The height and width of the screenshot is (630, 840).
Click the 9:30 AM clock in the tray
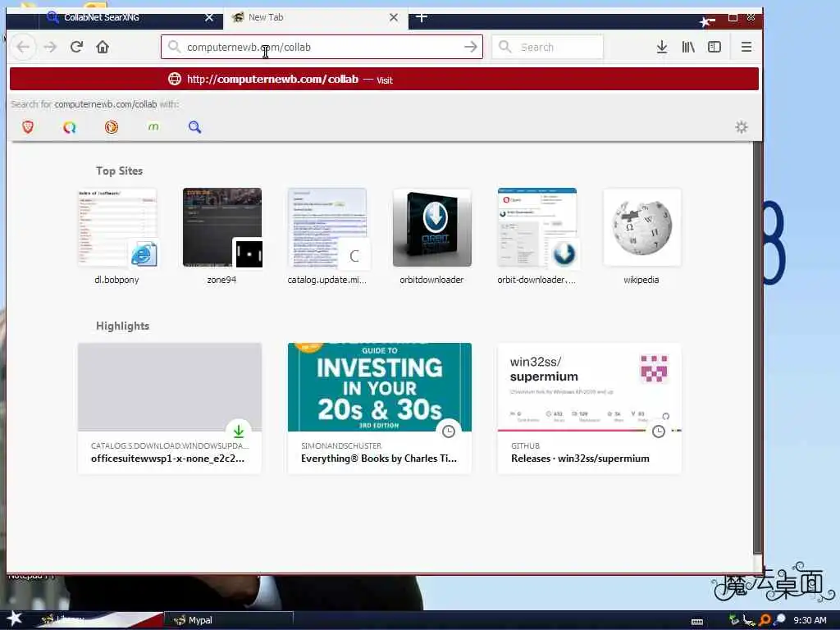click(810, 620)
